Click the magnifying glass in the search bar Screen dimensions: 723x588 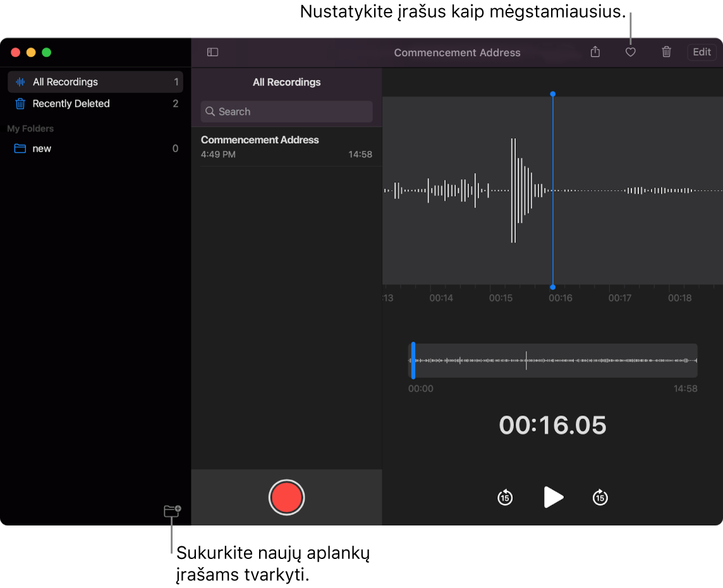210,111
